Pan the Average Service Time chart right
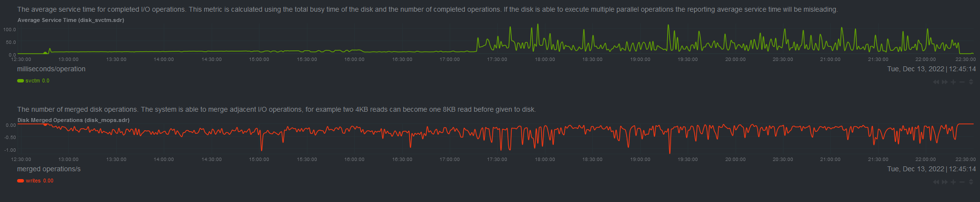Screen dimensions: 980x202 click(x=945, y=82)
